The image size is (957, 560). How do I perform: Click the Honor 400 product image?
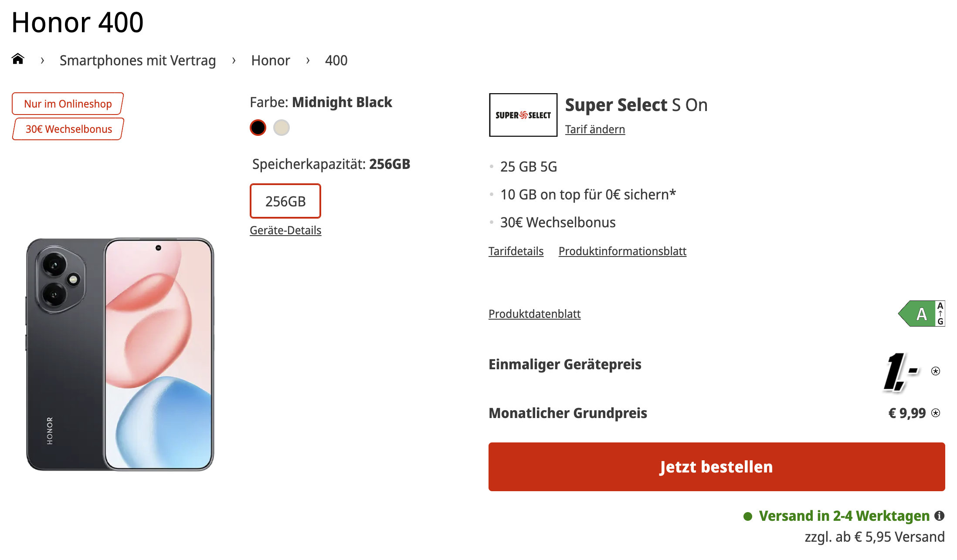point(120,354)
